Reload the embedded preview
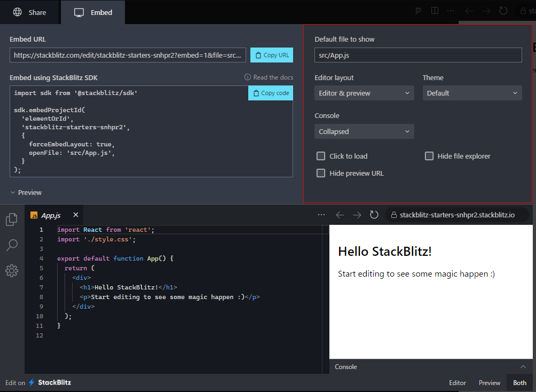Image resolution: width=536 pixels, height=392 pixels. click(374, 215)
